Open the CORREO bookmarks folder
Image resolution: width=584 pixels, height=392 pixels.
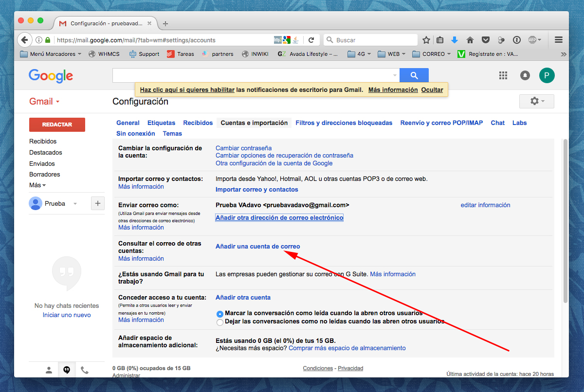click(x=431, y=54)
